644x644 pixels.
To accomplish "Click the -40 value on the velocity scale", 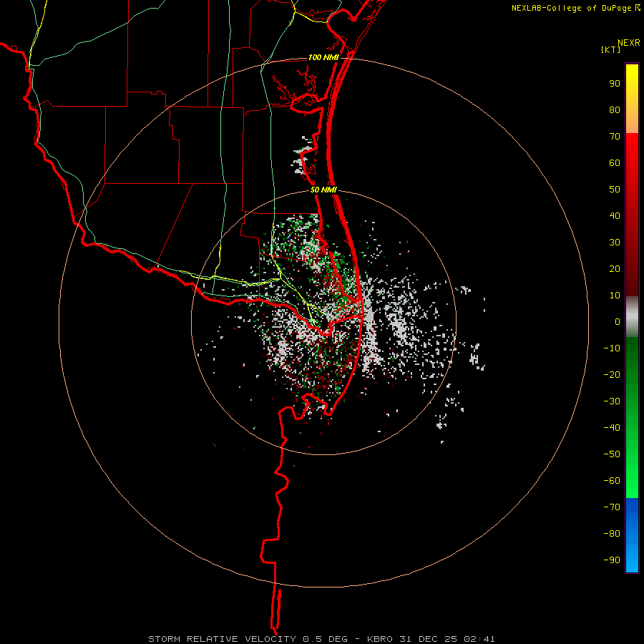I will (x=612, y=428).
